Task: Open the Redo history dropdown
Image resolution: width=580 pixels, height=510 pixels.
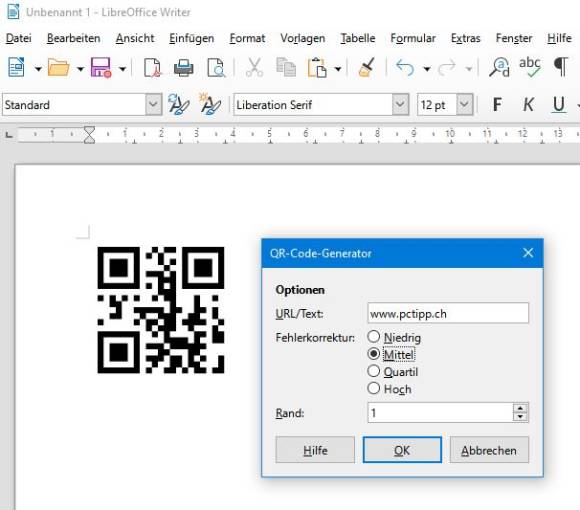Action: coord(469,68)
